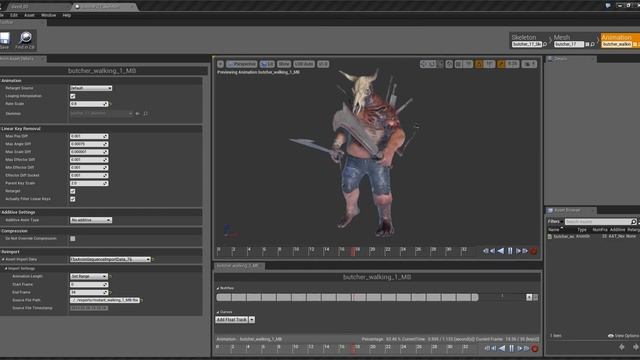Open the Window menu
The image size is (640, 360).
[48, 15]
